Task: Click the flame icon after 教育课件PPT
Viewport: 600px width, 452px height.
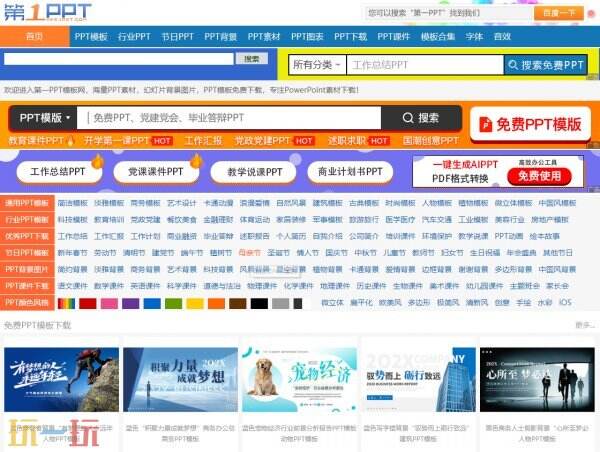Action: pyautogui.click(x=70, y=141)
